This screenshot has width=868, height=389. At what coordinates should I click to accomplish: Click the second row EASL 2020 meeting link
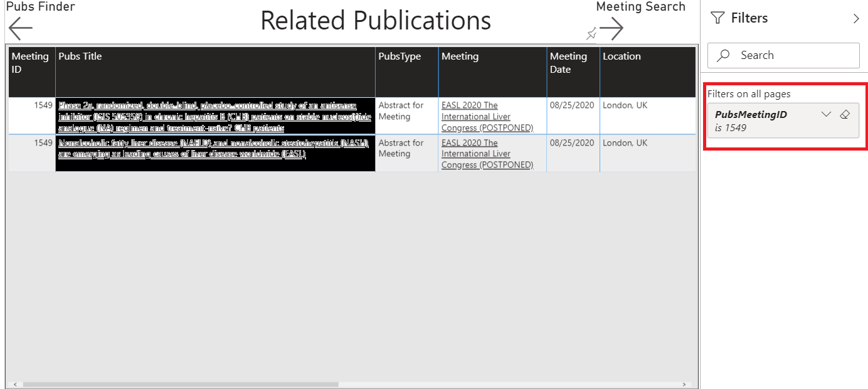490,153
